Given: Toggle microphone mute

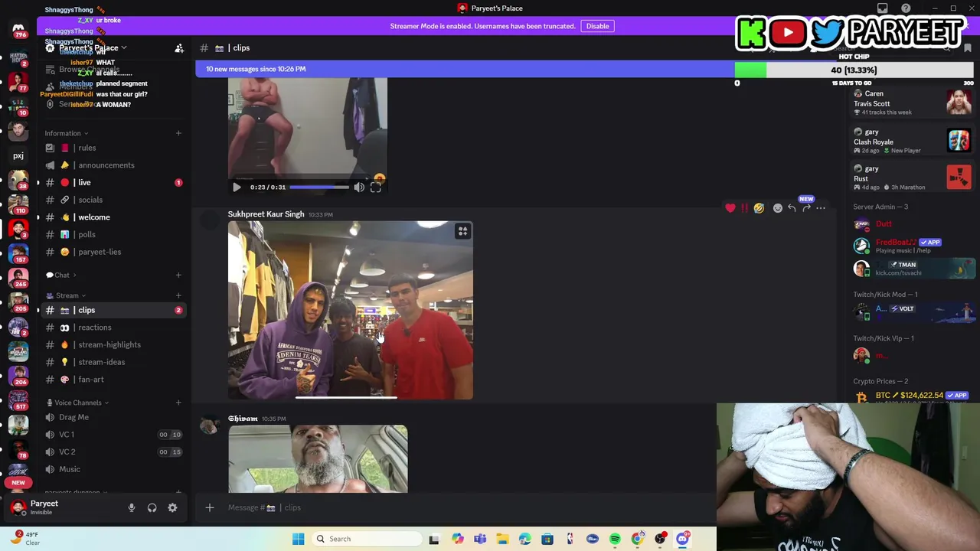Looking at the screenshot, I should [131, 507].
